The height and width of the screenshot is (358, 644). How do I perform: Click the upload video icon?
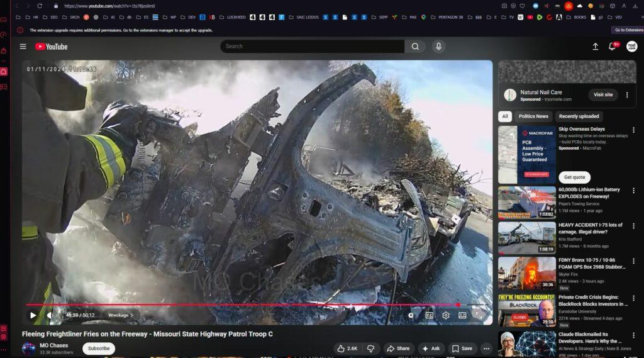click(x=596, y=47)
